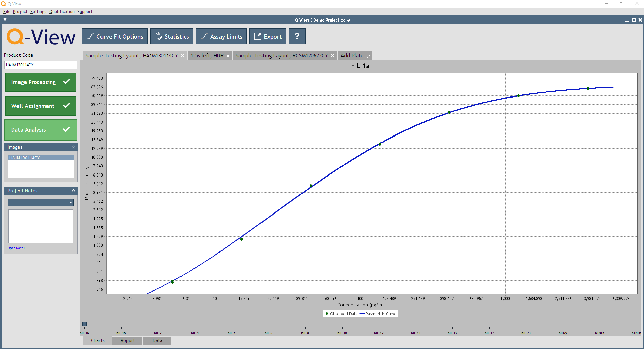Open the Project menu

click(20, 11)
